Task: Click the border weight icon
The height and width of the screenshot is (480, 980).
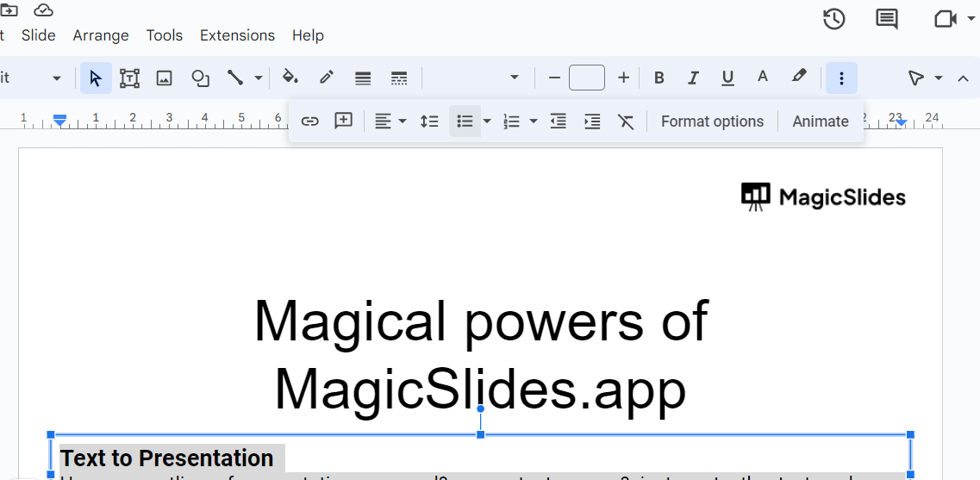Action: pos(363,78)
